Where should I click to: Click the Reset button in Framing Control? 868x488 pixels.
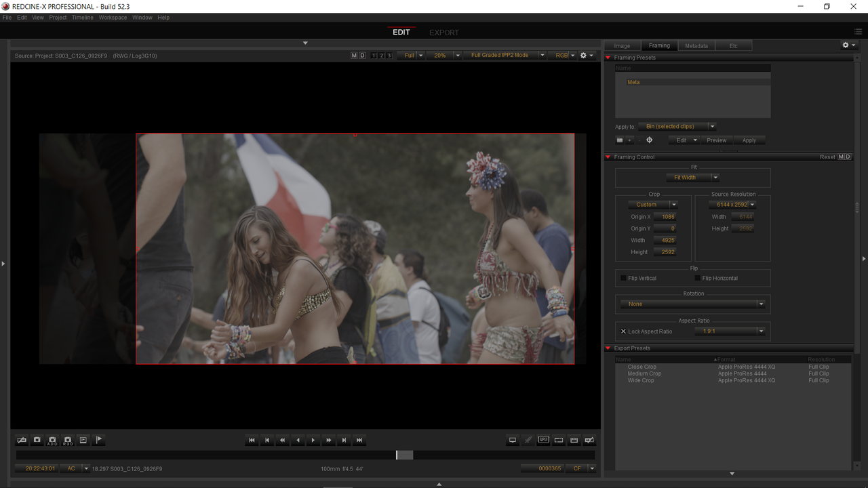827,157
